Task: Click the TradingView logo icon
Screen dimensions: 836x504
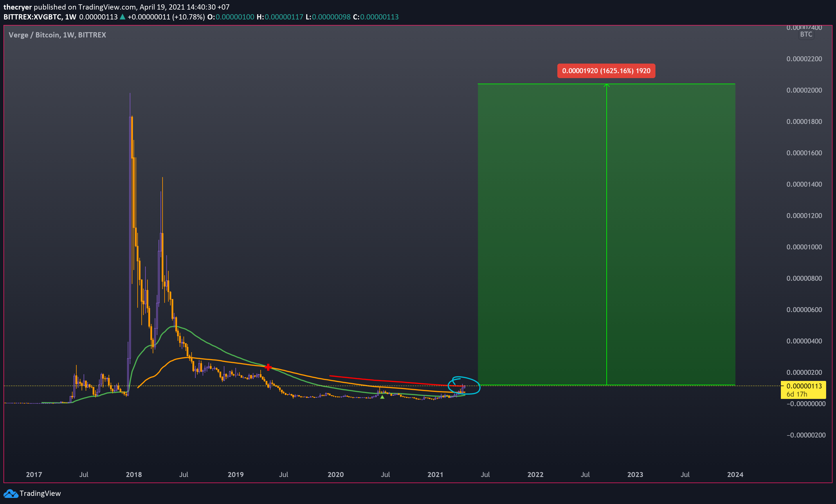Action: (x=10, y=494)
